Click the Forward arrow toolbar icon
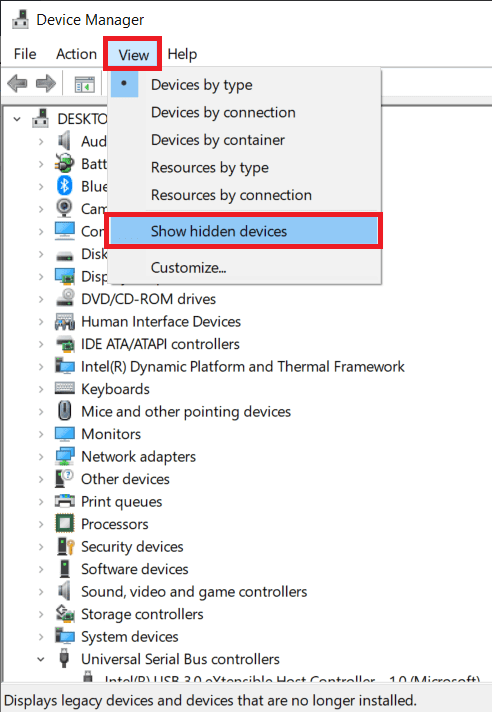Image resolution: width=492 pixels, height=712 pixels. (45, 84)
